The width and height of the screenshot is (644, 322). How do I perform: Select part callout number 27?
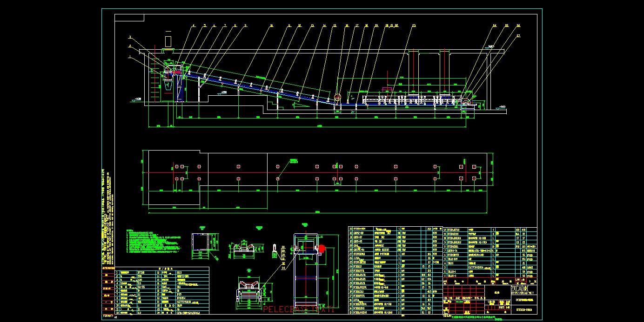tap(518, 36)
